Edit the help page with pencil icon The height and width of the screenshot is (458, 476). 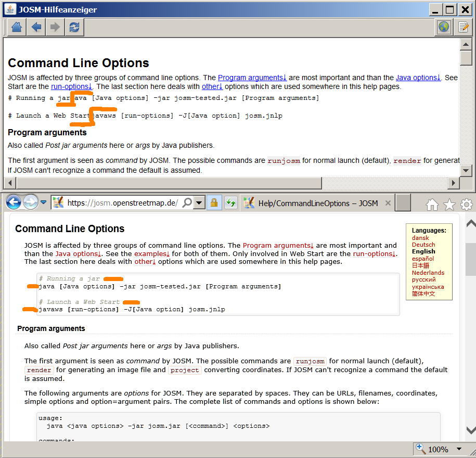464,28
